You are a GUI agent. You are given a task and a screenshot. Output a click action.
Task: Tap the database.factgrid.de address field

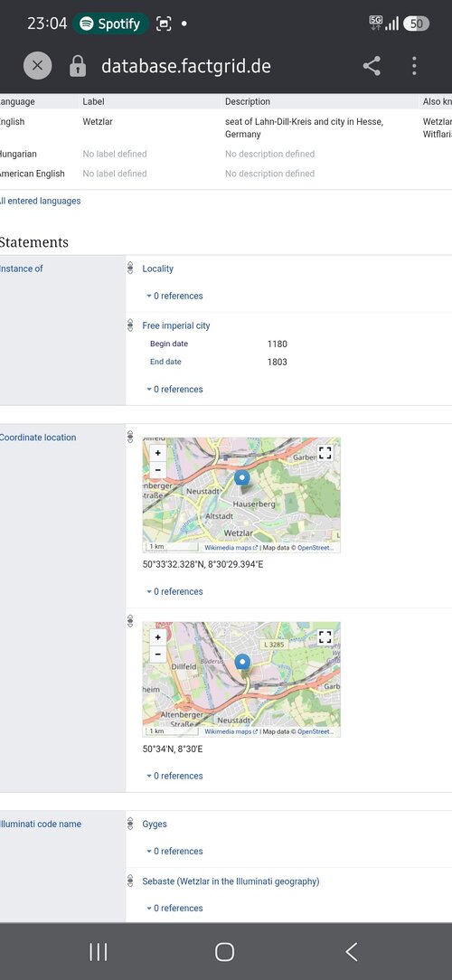click(x=186, y=66)
